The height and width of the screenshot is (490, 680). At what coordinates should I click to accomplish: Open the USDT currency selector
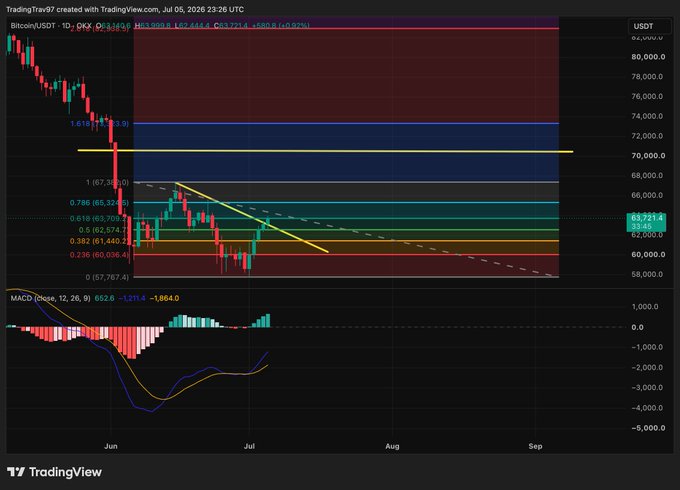point(649,26)
